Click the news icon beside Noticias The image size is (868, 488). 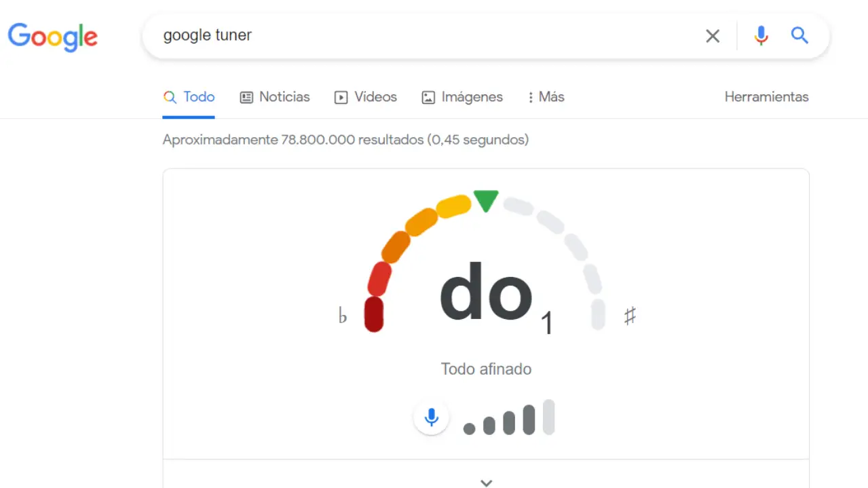point(246,98)
